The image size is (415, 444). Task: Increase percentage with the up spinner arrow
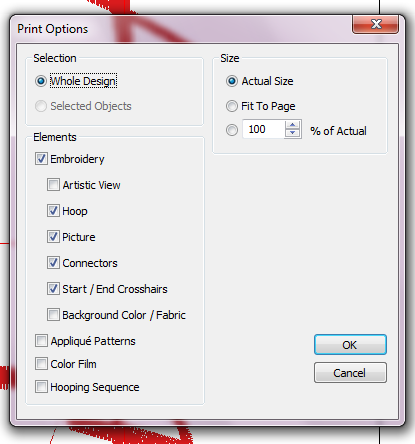tap(292, 125)
